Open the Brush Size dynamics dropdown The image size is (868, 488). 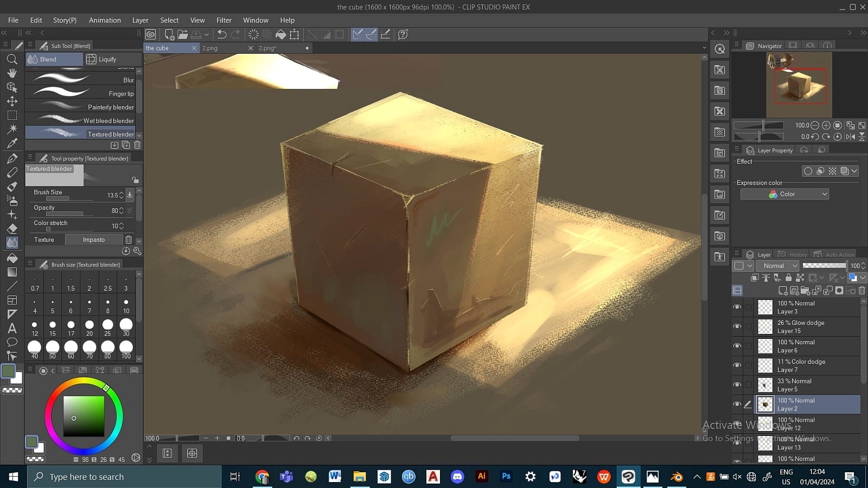[x=130, y=195]
